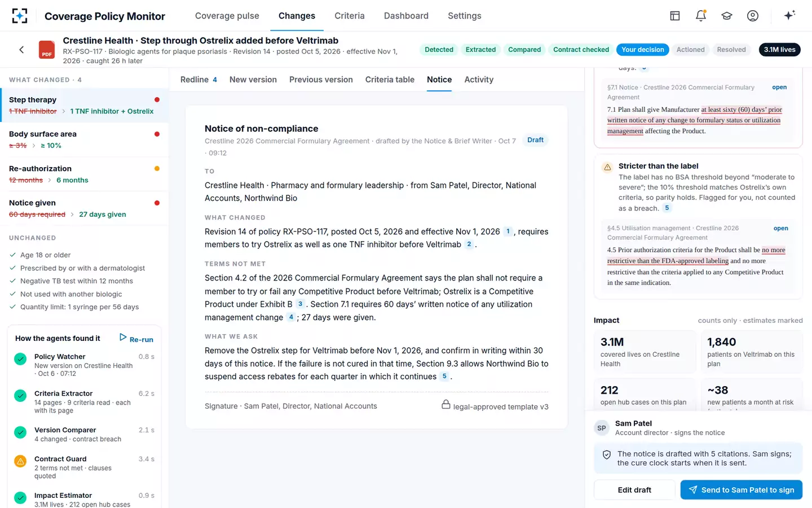Open the table layout view icon
This screenshot has width=812, height=508.
tap(675, 16)
